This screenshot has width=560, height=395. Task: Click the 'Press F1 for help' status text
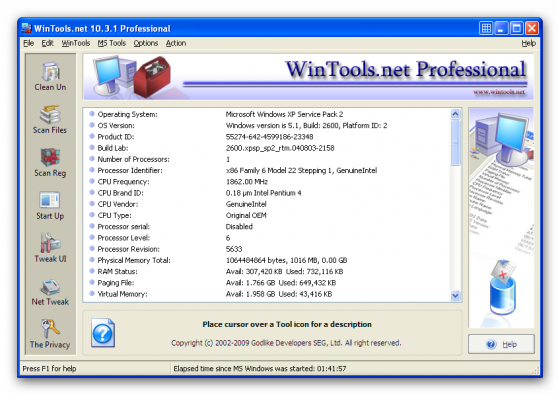coord(49,369)
